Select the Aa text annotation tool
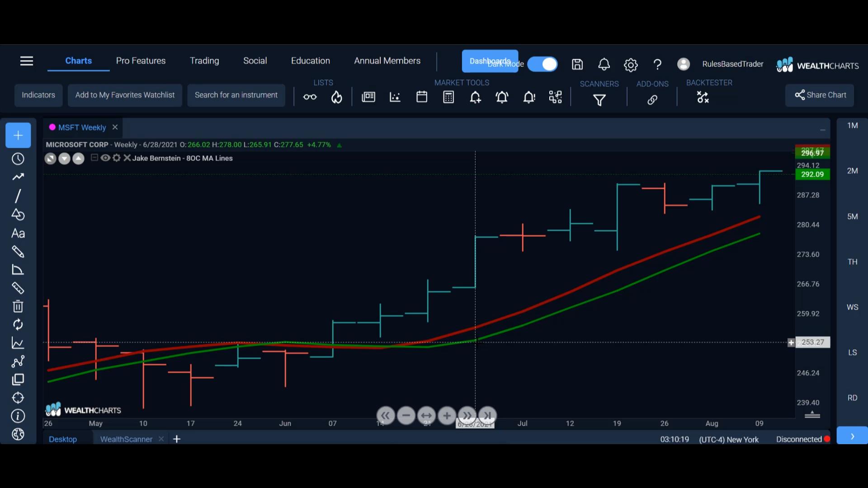 [x=18, y=234]
